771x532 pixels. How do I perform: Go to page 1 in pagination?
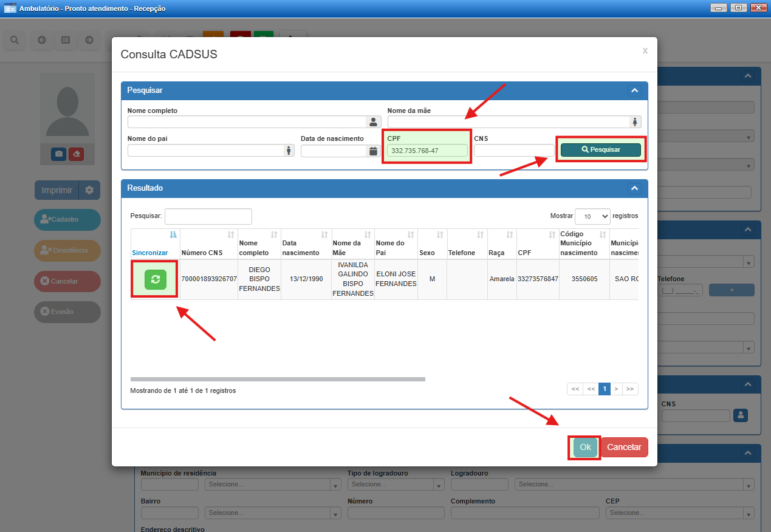tap(605, 389)
